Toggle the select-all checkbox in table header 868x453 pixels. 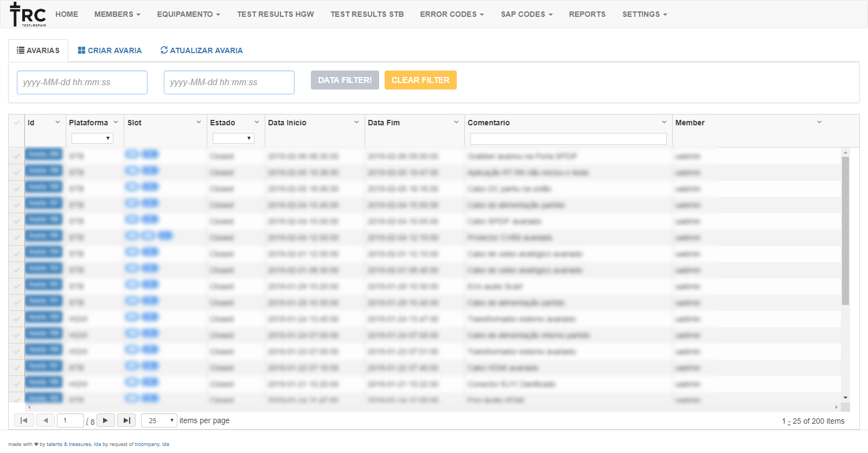(16, 123)
